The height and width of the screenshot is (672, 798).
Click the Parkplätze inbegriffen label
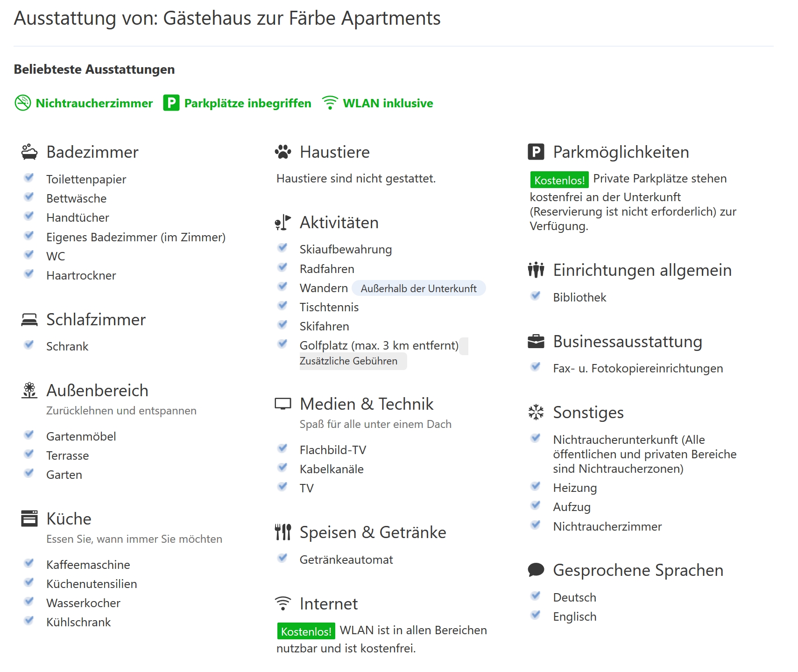pos(248,103)
